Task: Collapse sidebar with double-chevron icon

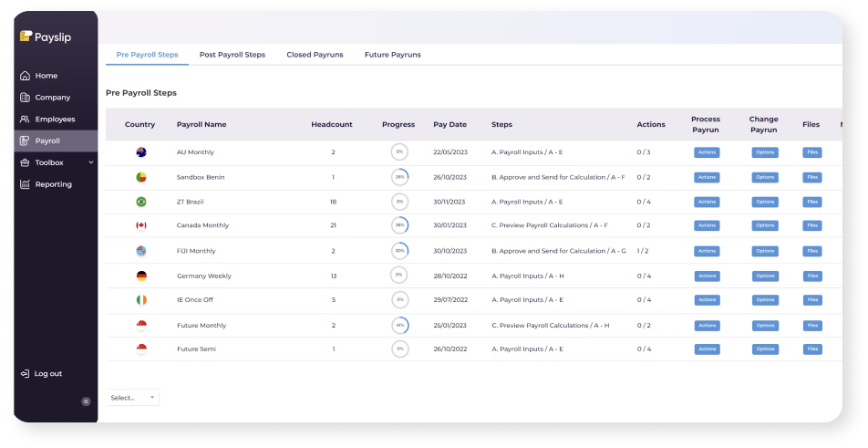Action: [x=87, y=401]
